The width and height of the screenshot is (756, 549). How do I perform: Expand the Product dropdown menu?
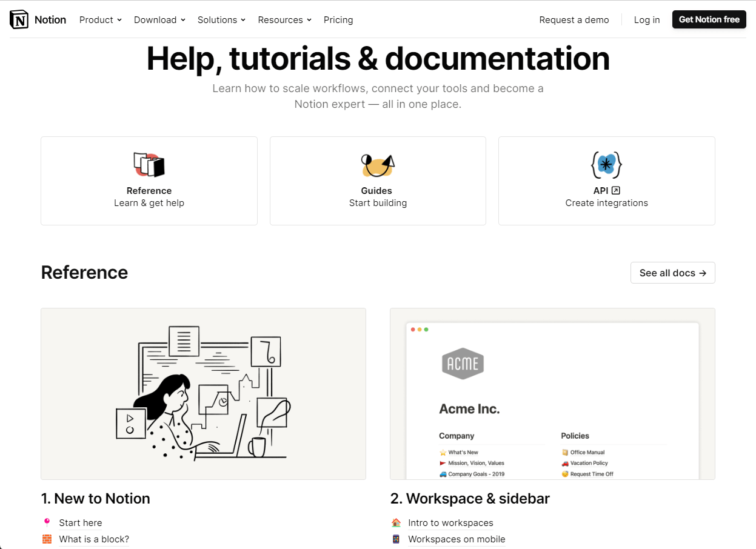(101, 19)
